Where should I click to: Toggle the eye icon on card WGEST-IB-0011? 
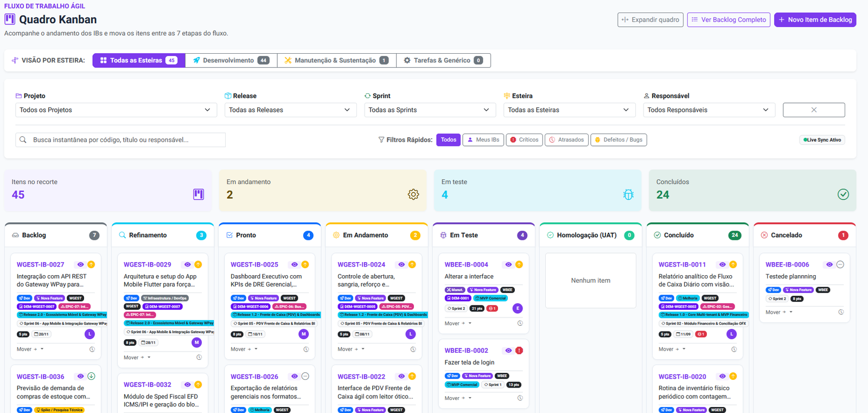722,264
